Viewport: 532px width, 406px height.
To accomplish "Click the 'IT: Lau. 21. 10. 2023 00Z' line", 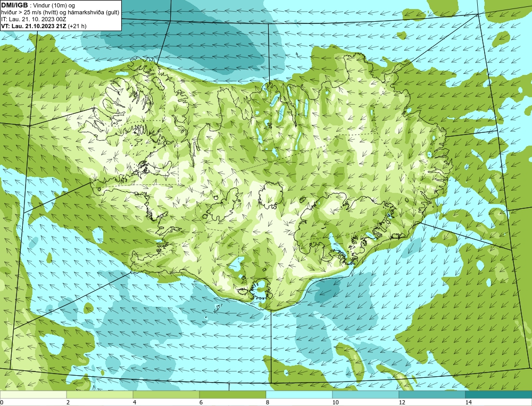I will 33,19.
